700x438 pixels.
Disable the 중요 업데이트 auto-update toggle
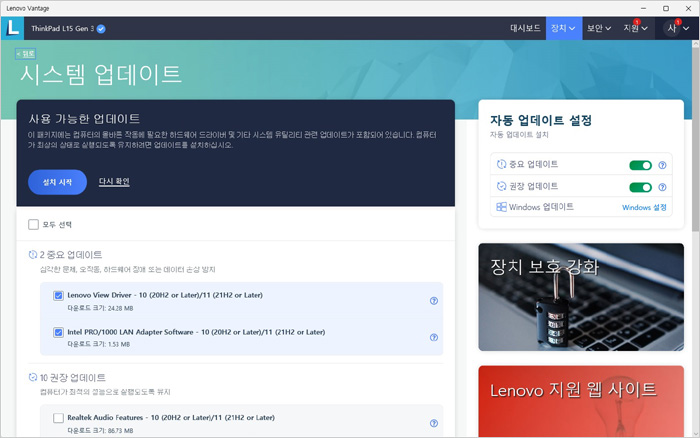click(640, 164)
